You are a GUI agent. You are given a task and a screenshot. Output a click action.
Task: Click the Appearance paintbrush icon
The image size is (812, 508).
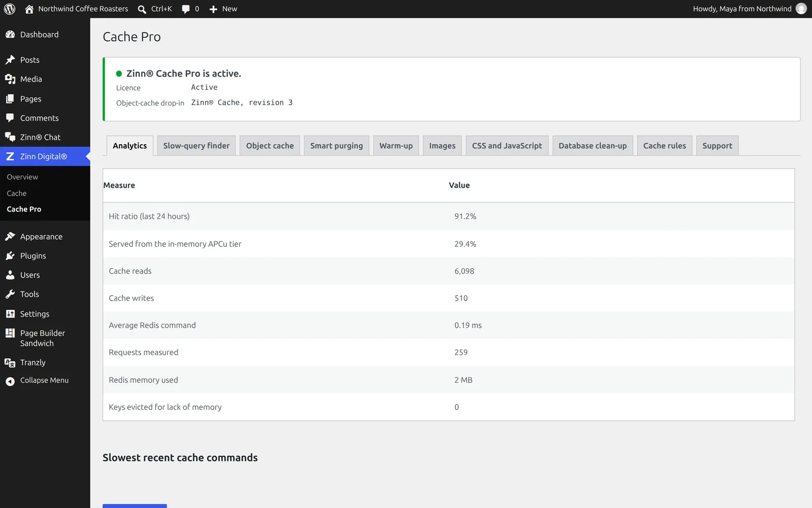tap(10, 237)
